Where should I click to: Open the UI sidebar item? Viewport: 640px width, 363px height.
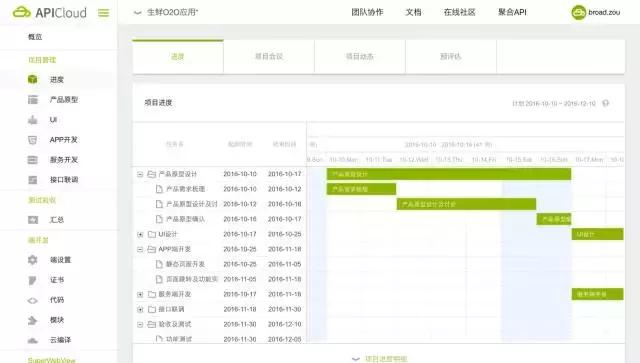click(x=53, y=120)
